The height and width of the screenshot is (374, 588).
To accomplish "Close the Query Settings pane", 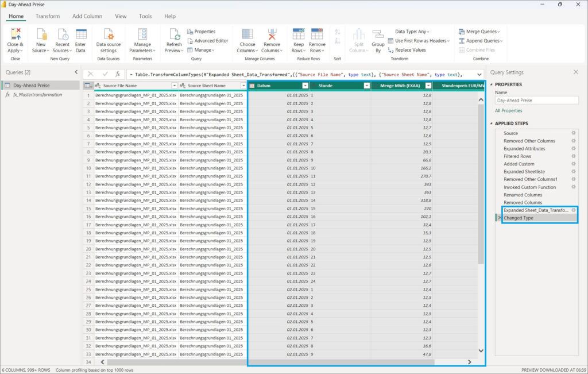I will coord(575,72).
